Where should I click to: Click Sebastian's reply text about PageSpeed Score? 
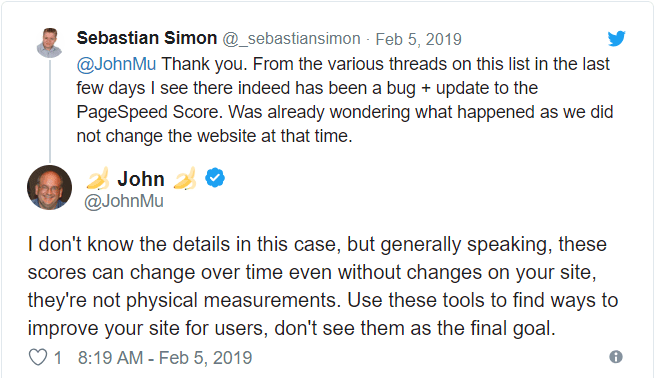pos(344,100)
